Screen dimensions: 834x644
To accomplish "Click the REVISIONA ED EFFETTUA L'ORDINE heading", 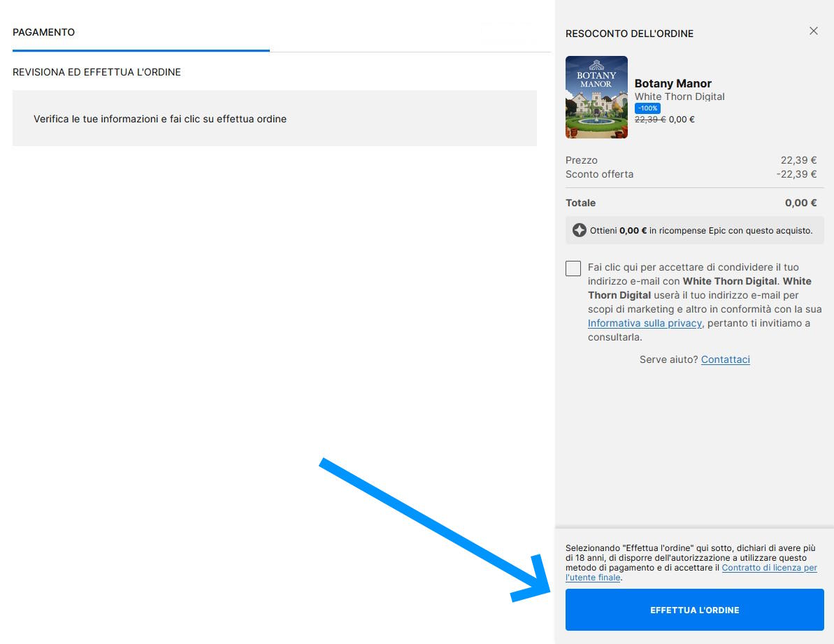I will click(x=96, y=72).
